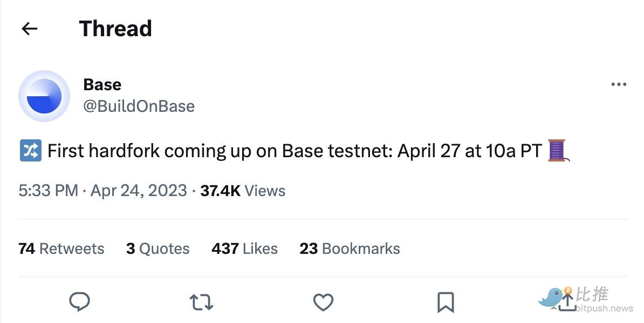The image size is (644, 323).
Task: Click the tweet text about Base hardfork
Action: click(294, 151)
